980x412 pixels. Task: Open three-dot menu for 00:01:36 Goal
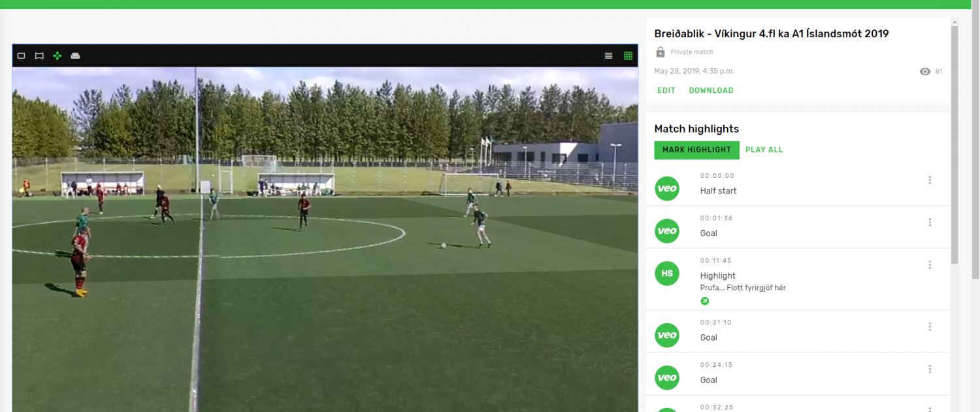point(930,222)
